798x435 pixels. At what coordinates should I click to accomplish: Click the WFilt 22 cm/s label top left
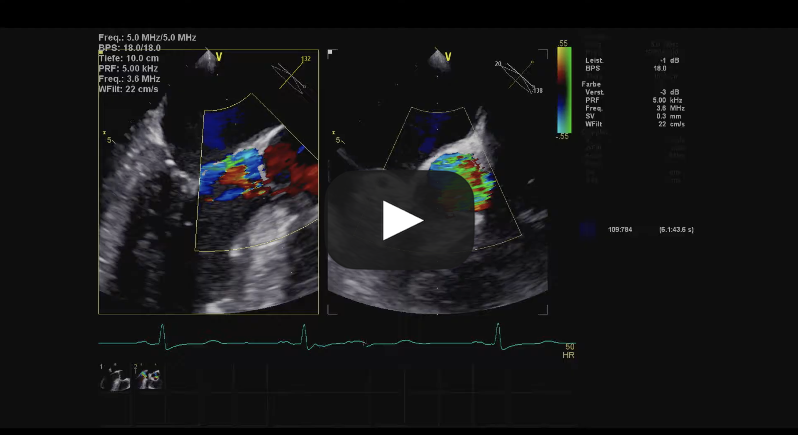pos(128,89)
